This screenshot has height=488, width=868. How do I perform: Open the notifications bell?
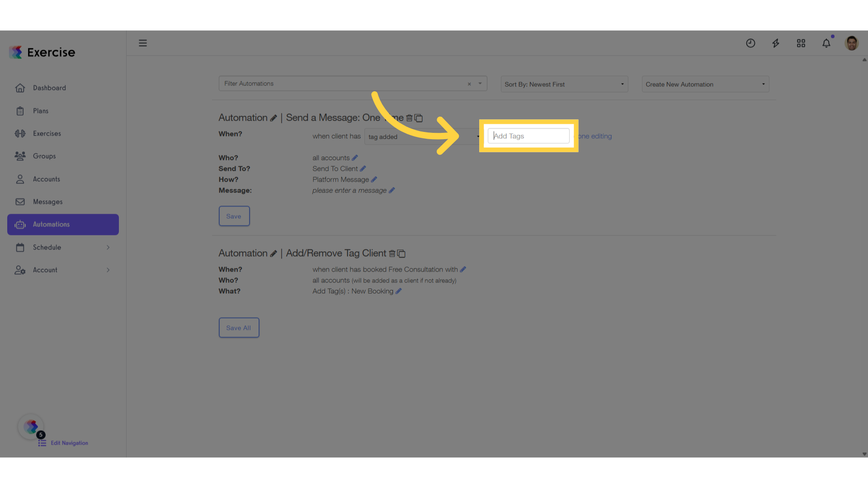tap(826, 43)
